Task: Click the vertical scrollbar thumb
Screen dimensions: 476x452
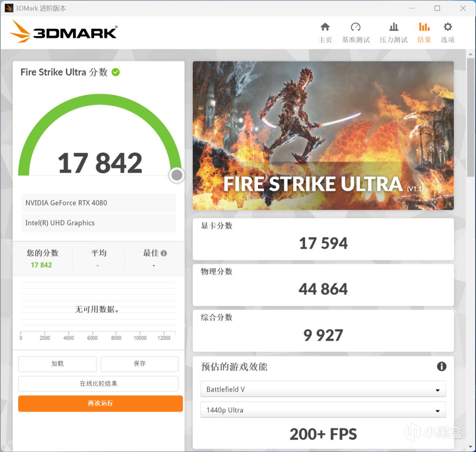Action: pos(470,117)
